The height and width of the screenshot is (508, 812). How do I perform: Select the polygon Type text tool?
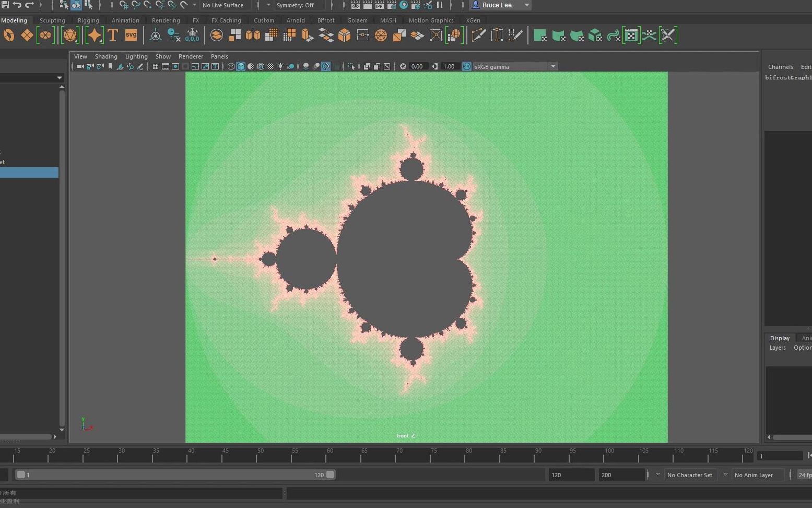point(113,35)
